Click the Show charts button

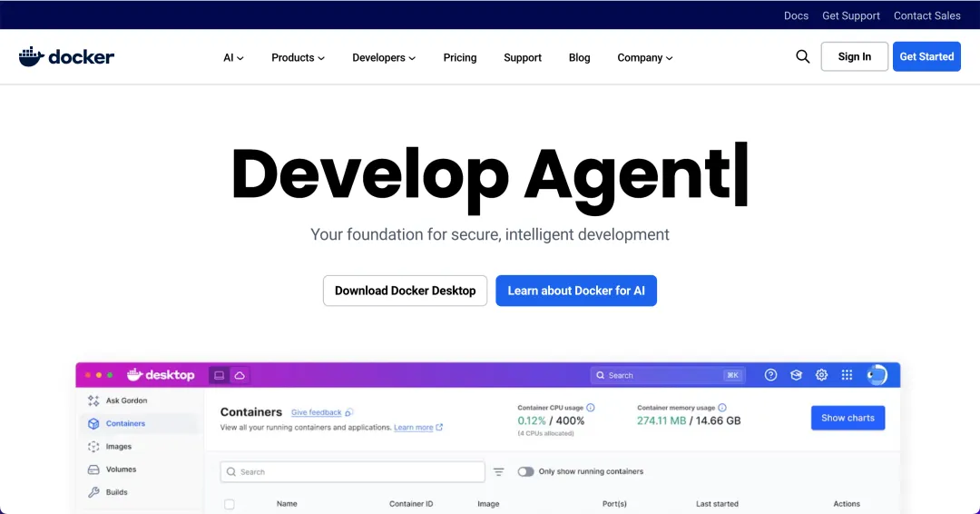(848, 418)
